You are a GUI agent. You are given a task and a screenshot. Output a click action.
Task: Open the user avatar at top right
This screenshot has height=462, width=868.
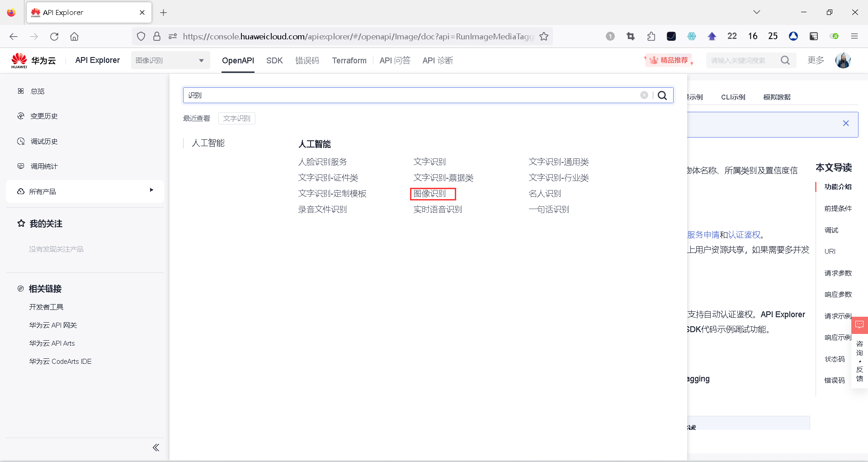[x=844, y=60]
